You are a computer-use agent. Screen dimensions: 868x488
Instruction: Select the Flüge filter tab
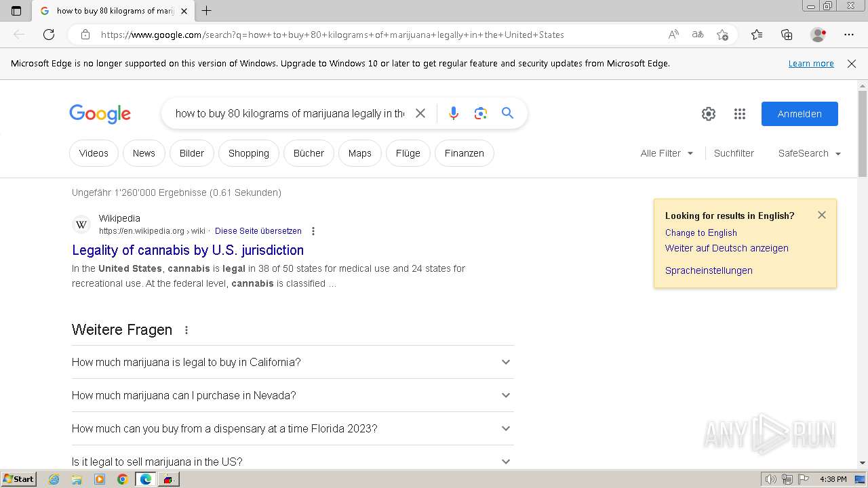[408, 153]
